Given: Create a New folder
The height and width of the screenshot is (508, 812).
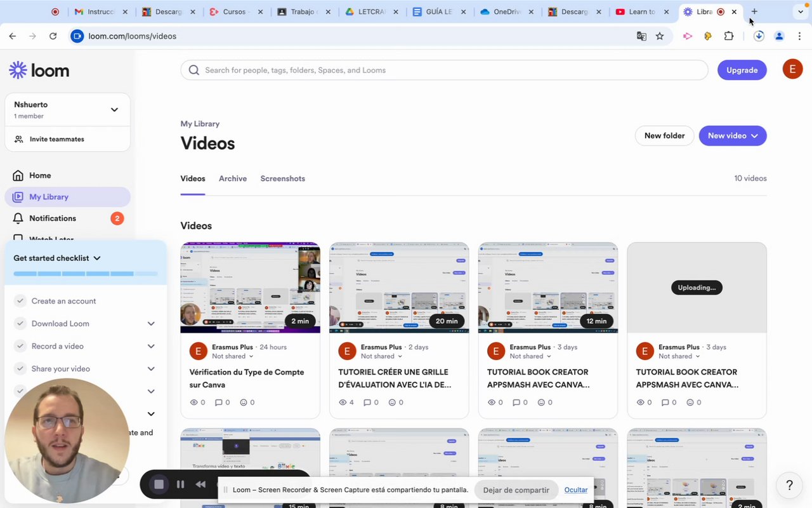Looking at the screenshot, I should pos(664,135).
